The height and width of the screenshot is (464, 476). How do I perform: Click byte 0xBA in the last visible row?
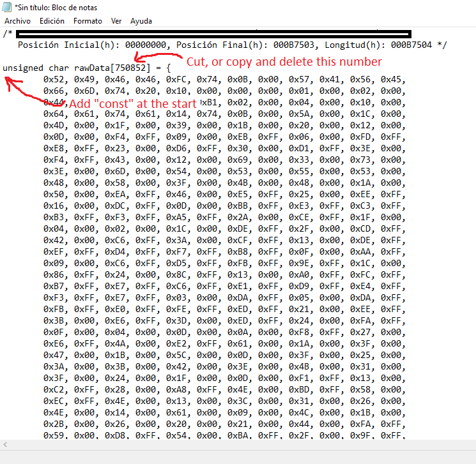click(x=238, y=436)
